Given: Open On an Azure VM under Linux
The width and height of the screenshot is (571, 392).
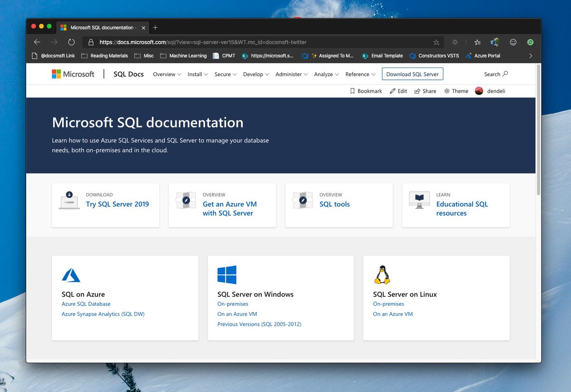Looking at the screenshot, I should [x=393, y=314].
